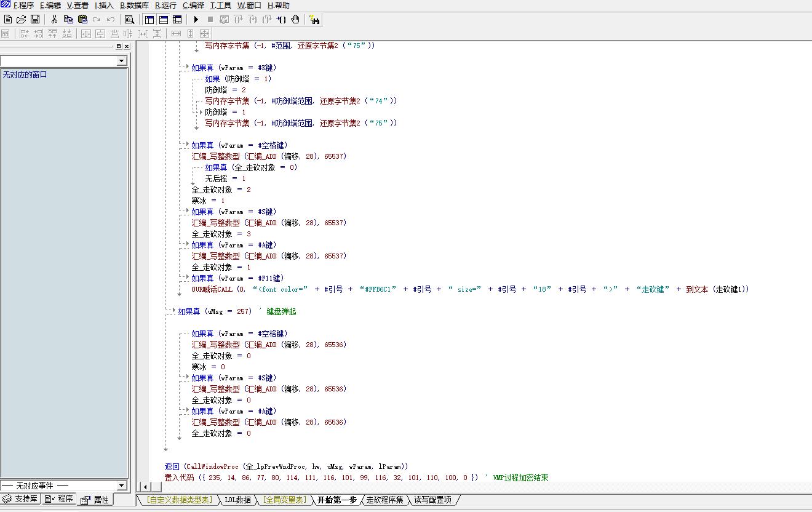Float the left panel with square button
This screenshot has width=812, height=512.
click(x=119, y=46)
